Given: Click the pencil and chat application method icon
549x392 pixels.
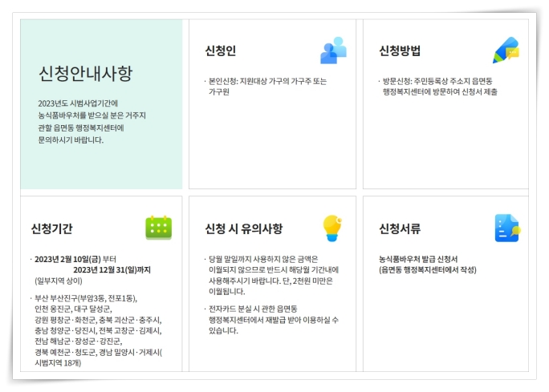Looking at the screenshot, I should pos(506,51).
